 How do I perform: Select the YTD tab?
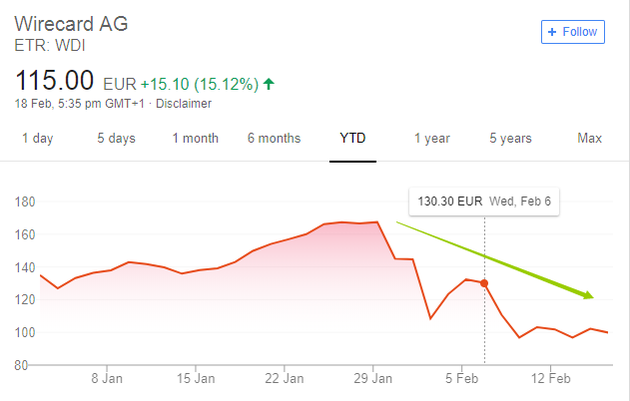tap(352, 138)
